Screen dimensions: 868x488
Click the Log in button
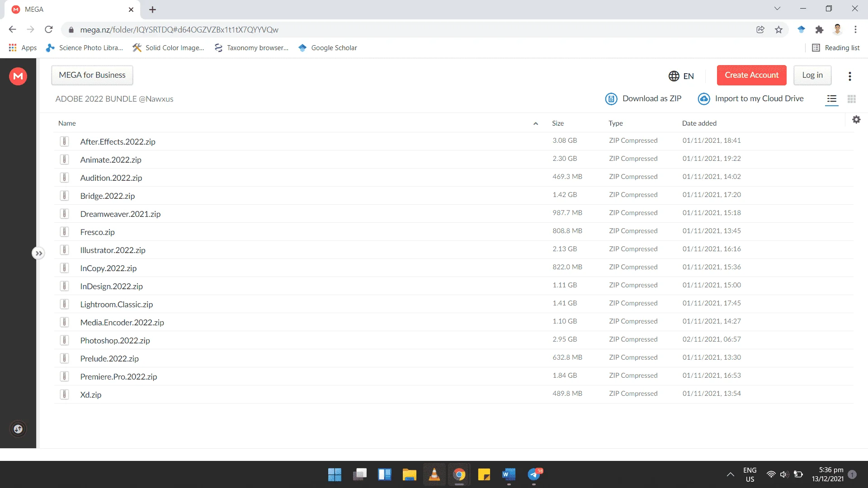click(x=812, y=75)
